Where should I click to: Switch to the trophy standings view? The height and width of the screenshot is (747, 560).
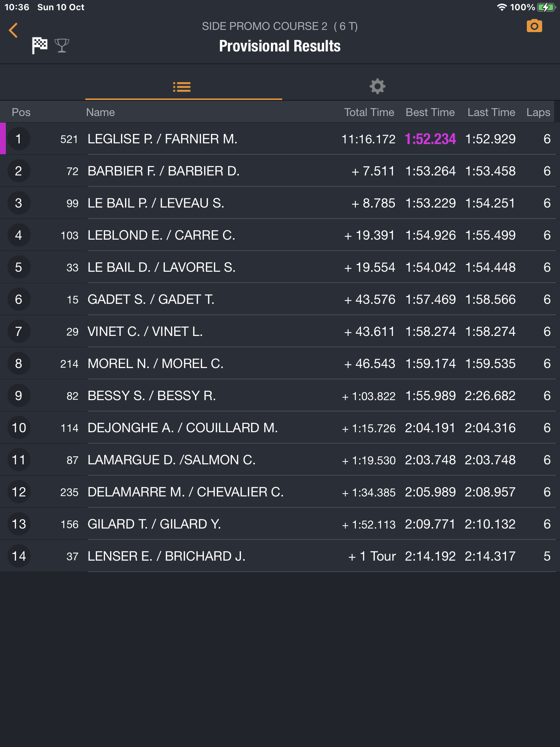click(x=62, y=46)
